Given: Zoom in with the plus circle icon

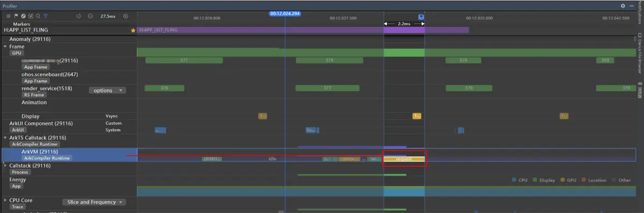Looking at the screenshot, I should (126, 16).
